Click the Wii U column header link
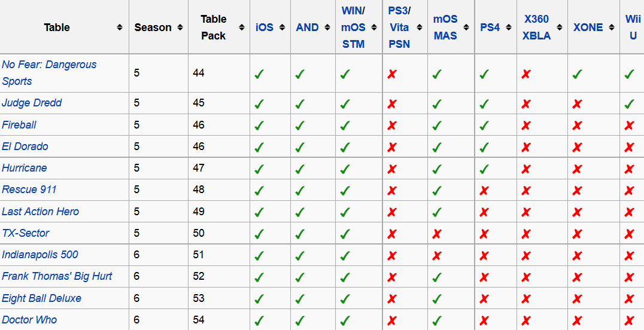This screenshot has width=644, height=330. (633, 27)
